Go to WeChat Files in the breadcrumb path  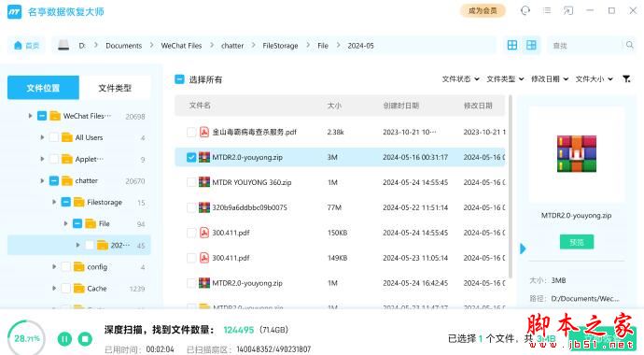point(181,46)
